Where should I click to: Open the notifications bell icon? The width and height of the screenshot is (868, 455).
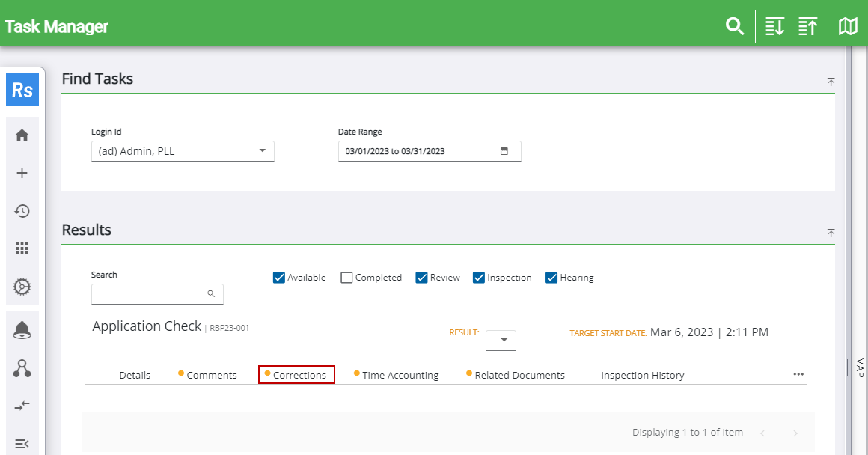(x=22, y=330)
